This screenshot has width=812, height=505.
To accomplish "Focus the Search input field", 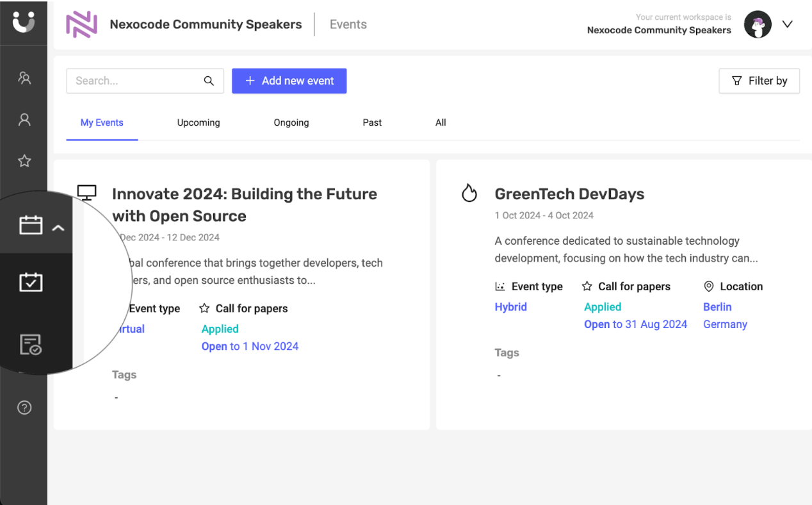I will click(134, 81).
